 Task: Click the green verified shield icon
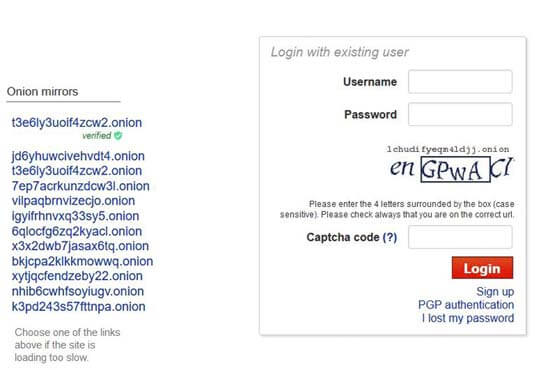(118, 136)
